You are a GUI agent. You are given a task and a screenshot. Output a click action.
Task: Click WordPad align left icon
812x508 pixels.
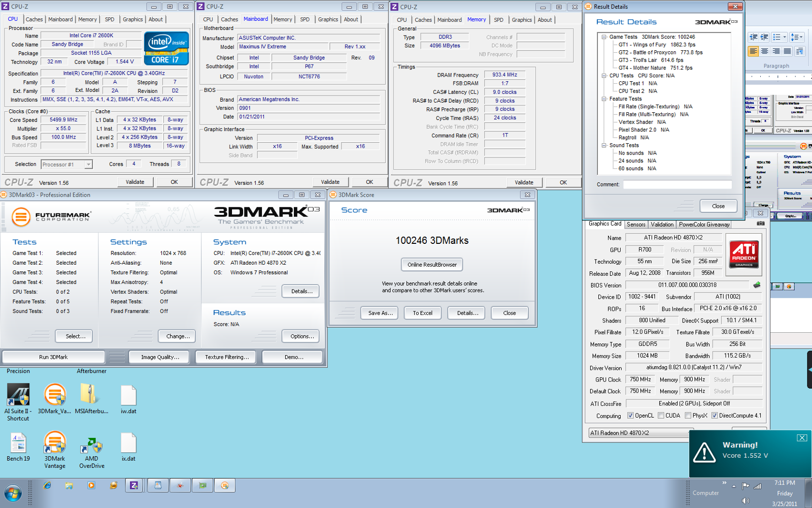[753, 51]
